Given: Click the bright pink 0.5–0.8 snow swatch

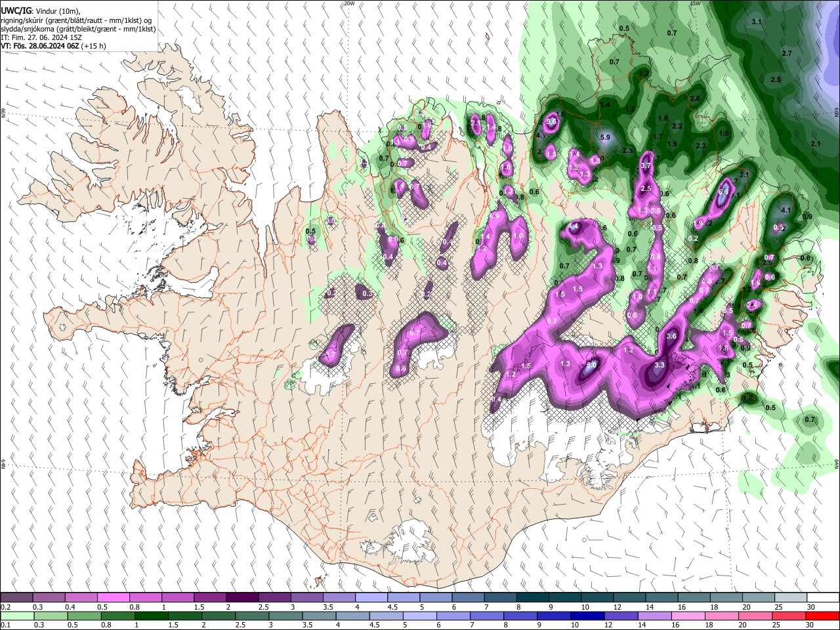Looking at the screenshot, I should tap(114, 598).
